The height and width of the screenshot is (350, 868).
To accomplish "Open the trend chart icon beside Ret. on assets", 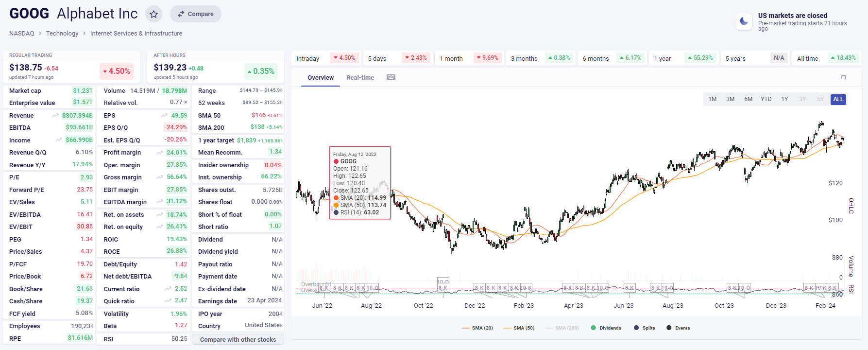I will coord(160,214).
